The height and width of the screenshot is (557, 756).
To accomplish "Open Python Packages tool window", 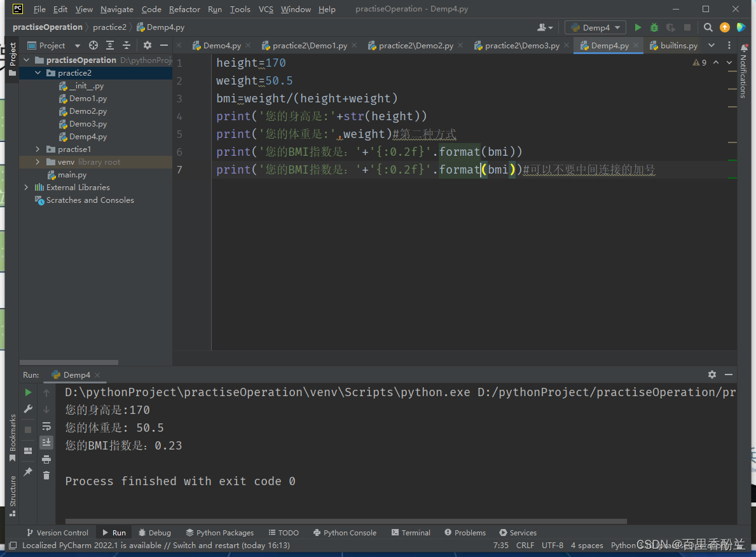I will tap(220, 533).
